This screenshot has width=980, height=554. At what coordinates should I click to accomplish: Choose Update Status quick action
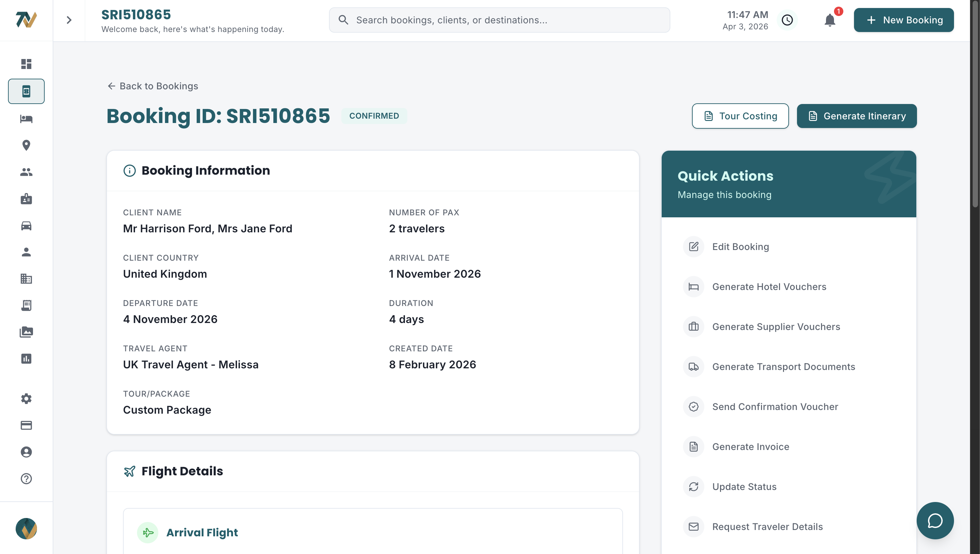[x=789, y=487]
